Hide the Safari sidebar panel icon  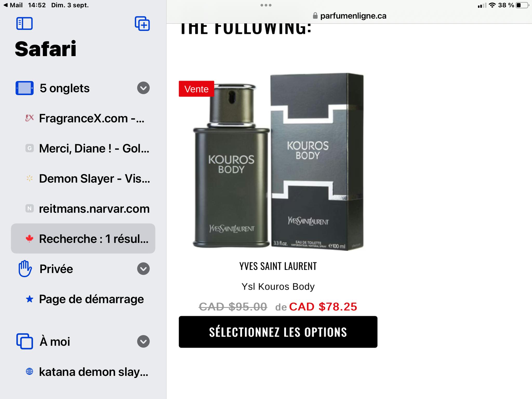24,24
